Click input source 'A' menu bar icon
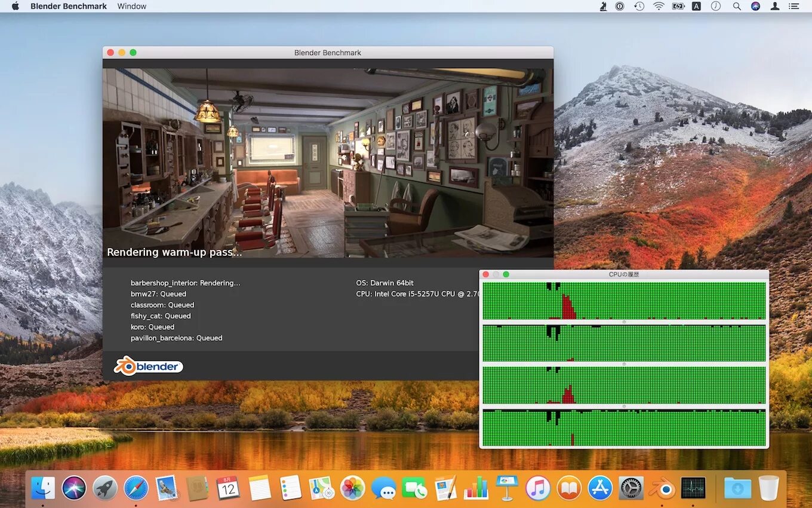 pyautogui.click(x=696, y=6)
